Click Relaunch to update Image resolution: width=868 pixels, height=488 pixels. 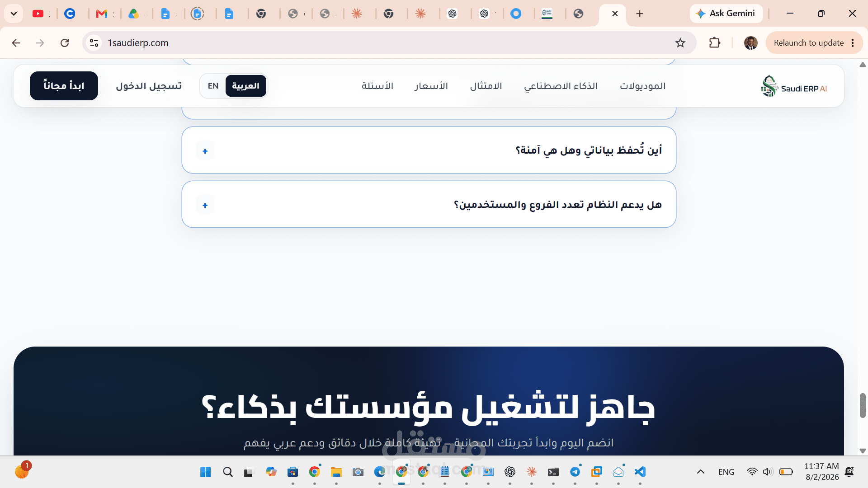click(808, 43)
